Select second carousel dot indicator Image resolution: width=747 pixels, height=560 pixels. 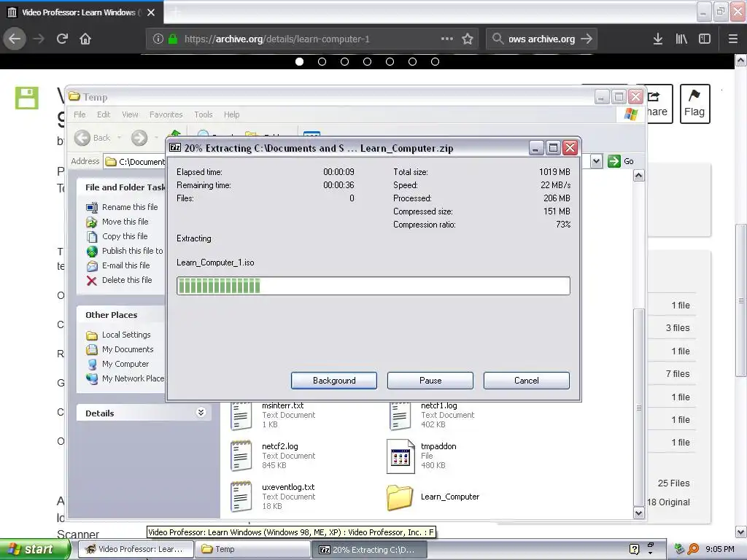[322, 61]
